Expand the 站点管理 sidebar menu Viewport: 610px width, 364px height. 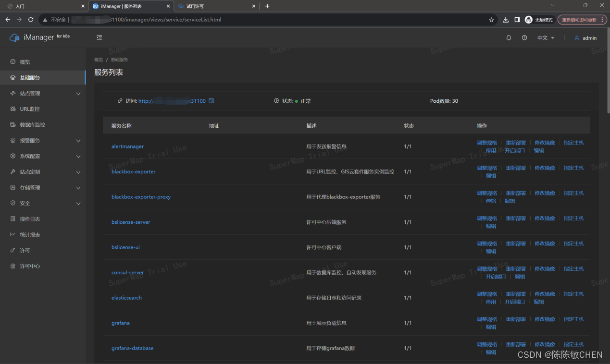click(78, 94)
